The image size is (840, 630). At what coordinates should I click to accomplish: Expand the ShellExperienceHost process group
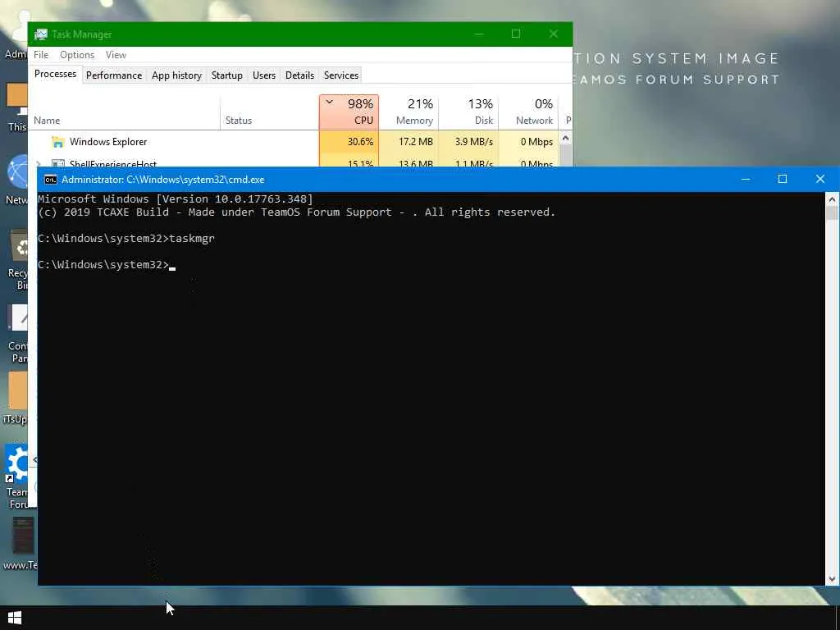click(39, 163)
